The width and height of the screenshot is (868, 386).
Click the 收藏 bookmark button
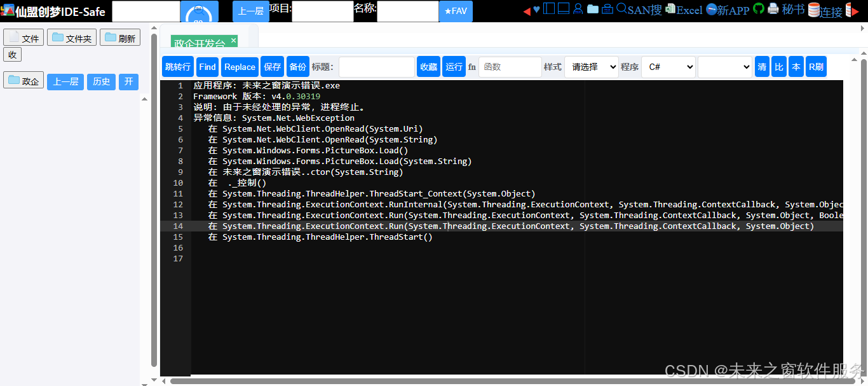pyautogui.click(x=428, y=67)
